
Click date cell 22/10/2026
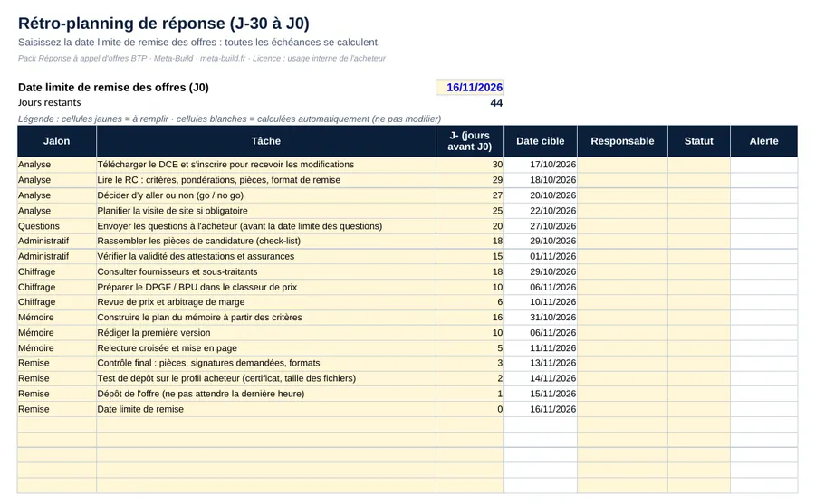point(541,211)
